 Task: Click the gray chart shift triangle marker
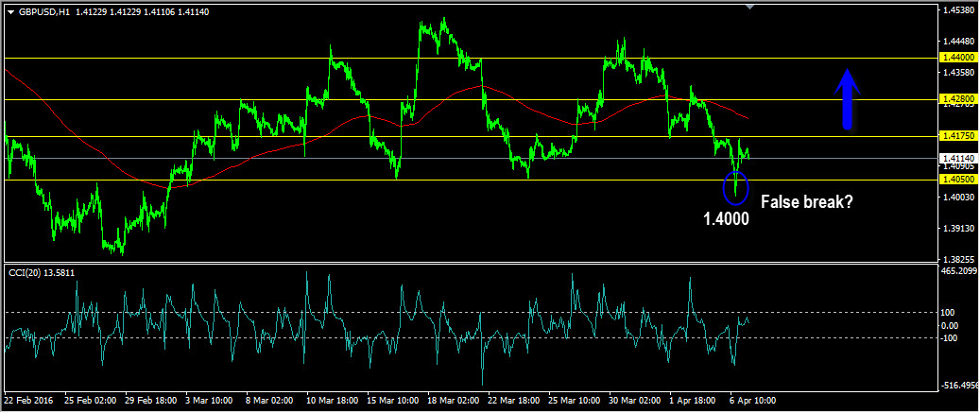coord(749,8)
